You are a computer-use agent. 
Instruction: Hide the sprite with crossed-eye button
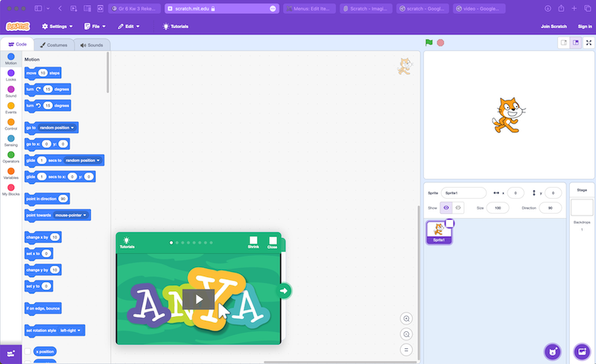(458, 208)
